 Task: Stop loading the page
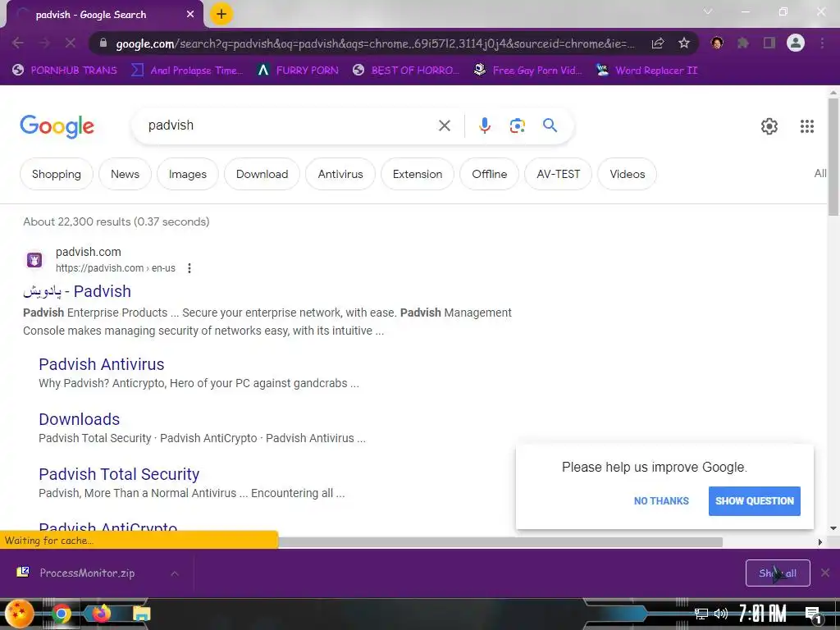[71, 43]
